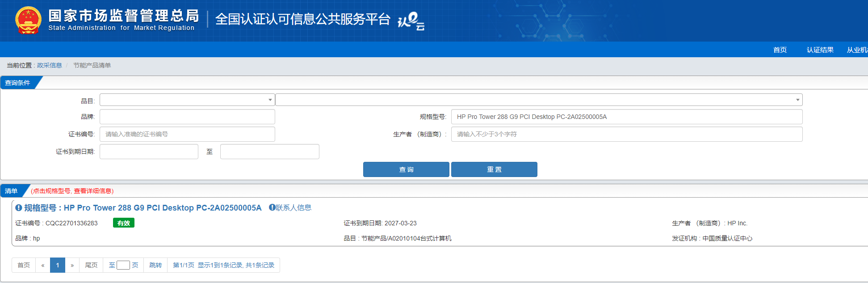Select the 清单 panel tab

coord(12,191)
